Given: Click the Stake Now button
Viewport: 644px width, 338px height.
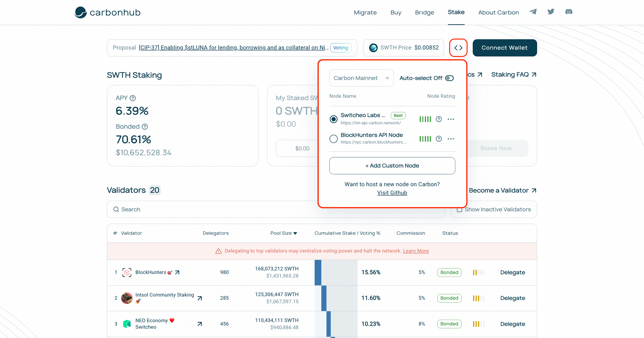Looking at the screenshot, I should pos(496,148).
